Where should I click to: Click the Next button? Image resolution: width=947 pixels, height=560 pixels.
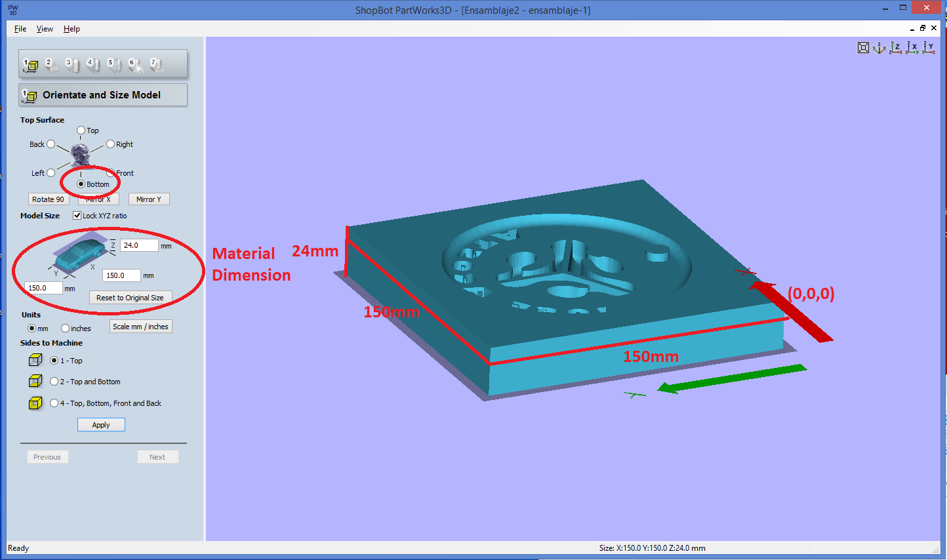[x=157, y=457]
